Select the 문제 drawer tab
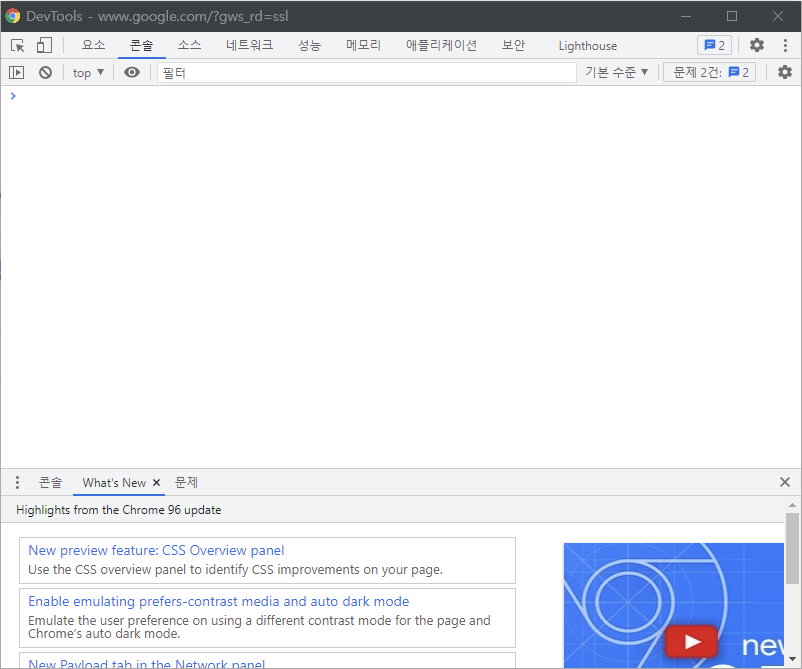Viewport: 802px width, 669px height. coord(186,482)
